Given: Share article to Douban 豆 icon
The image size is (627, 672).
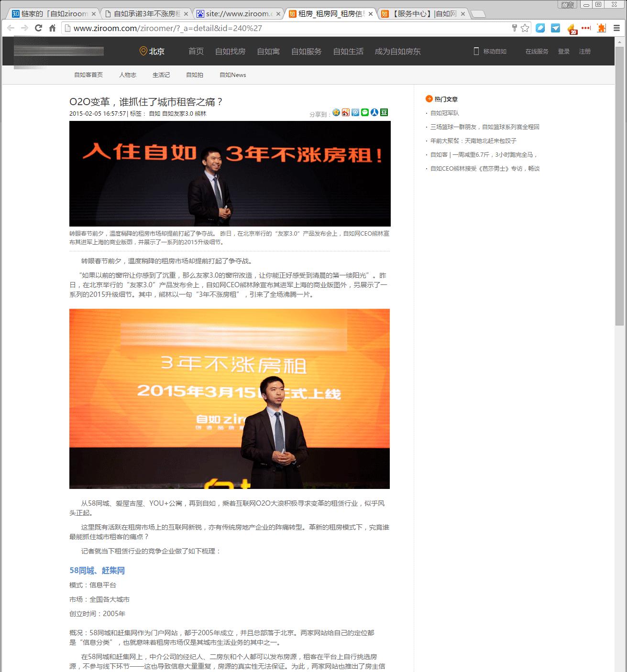Looking at the screenshot, I should click(384, 112).
